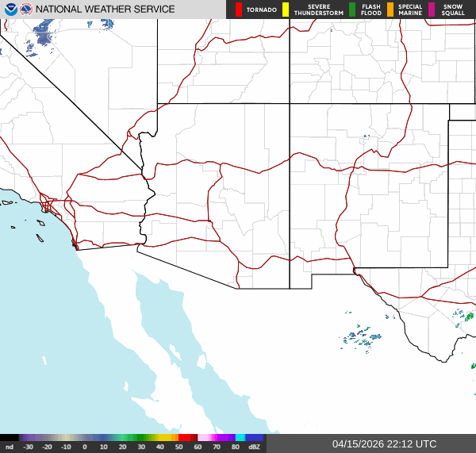Select the SEVERE THUNDERSTORM legend label
The height and width of the screenshot is (453, 476).
click(x=317, y=10)
